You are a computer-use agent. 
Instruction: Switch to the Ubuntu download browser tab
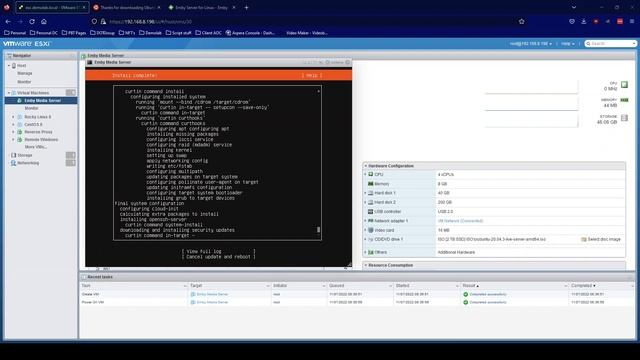[x=126, y=7]
